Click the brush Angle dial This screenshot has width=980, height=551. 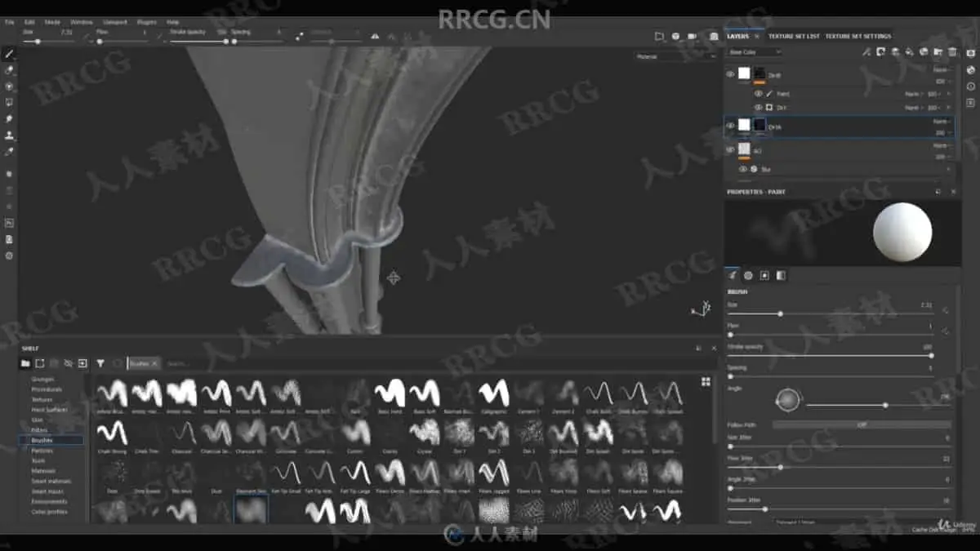click(788, 400)
